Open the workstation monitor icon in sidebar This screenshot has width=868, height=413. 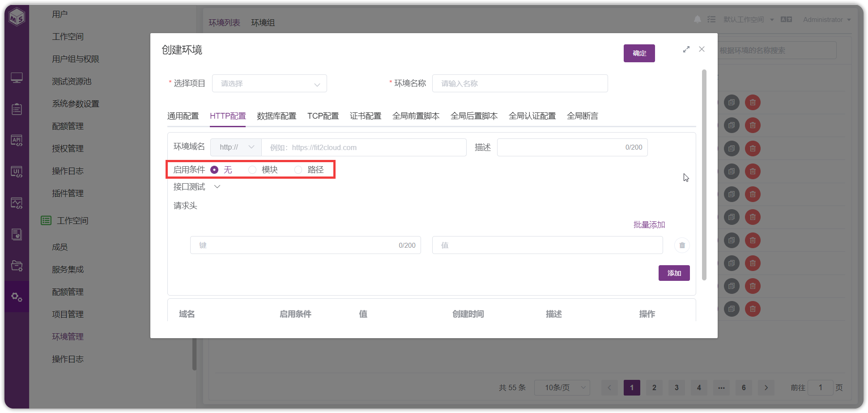click(x=17, y=78)
